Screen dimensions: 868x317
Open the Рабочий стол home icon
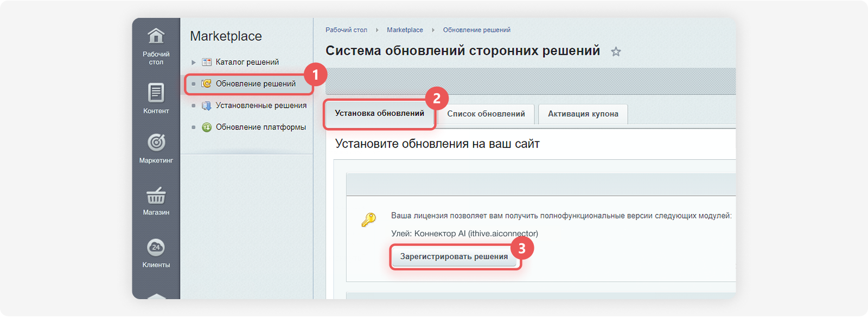pyautogui.click(x=156, y=36)
